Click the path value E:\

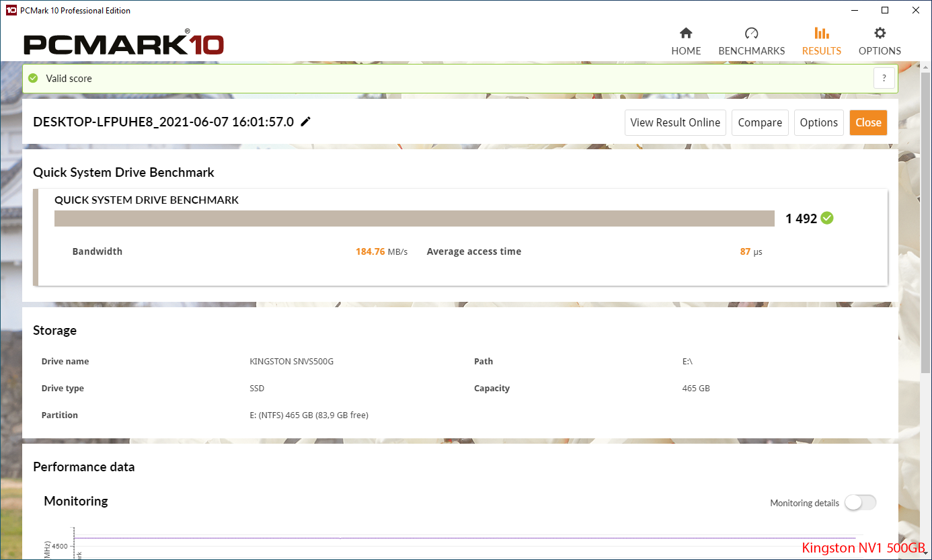pyautogui.click(x=687, y=361)
